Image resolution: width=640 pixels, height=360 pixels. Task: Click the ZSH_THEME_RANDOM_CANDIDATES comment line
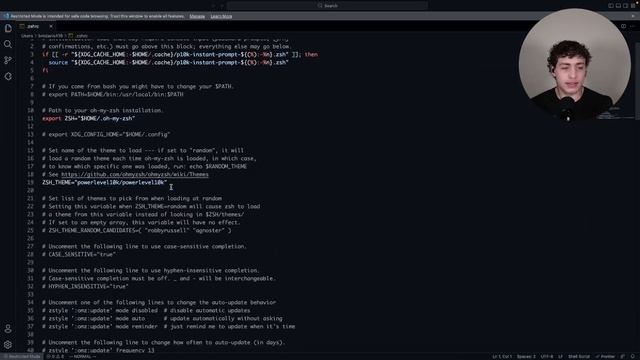137,231
